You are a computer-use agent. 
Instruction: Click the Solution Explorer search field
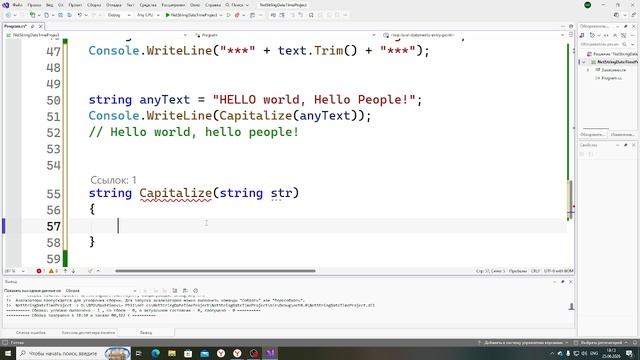coord(608,44)
